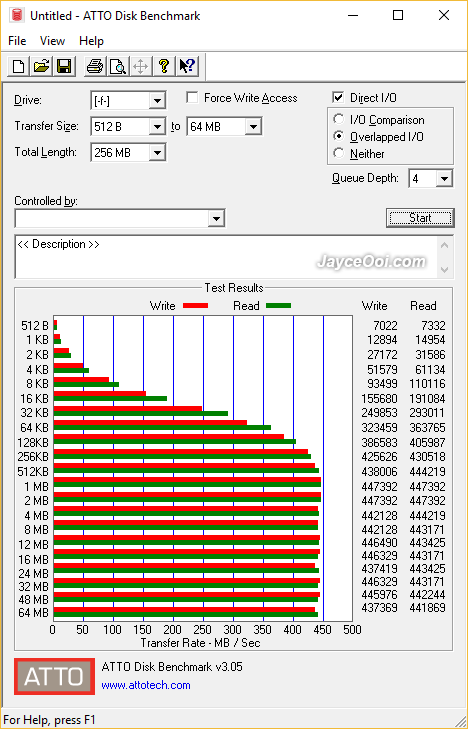The height and width of the screenshot is (729, 468).
Task: Enable the Force Write Access checkbox
Action: (192, 98)
